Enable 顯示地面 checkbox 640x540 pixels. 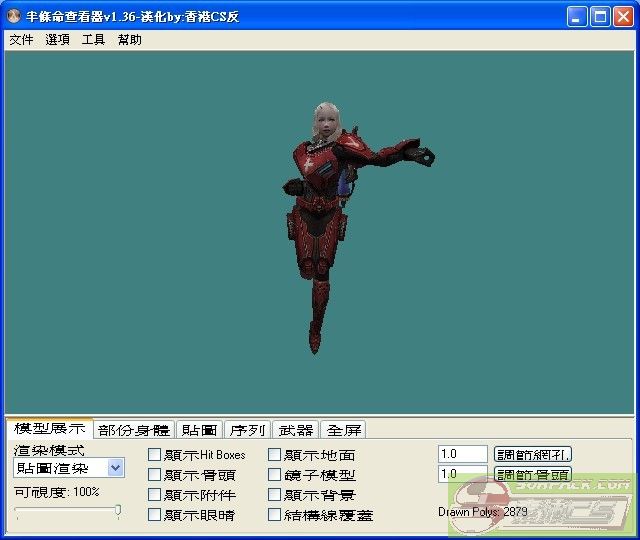click(x=274, y=455)
